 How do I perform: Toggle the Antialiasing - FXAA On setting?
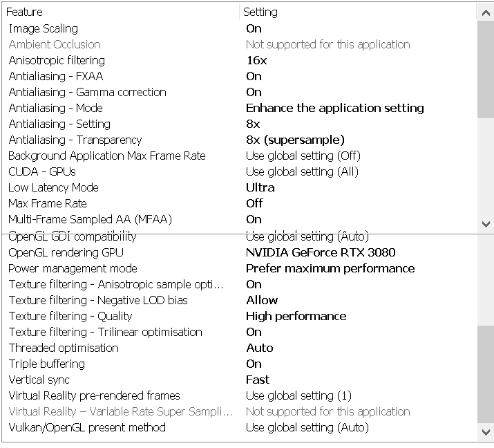[x=254, y=76]
